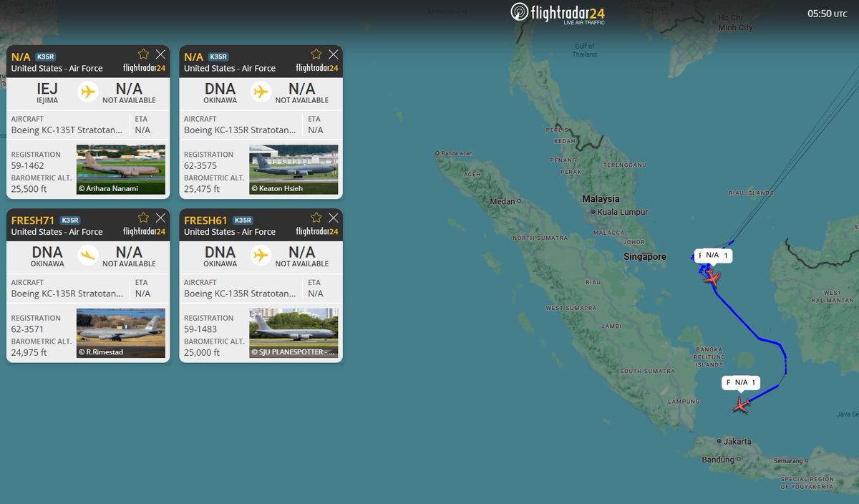Click the 25,500 ft altitude value

coord(29,189)
